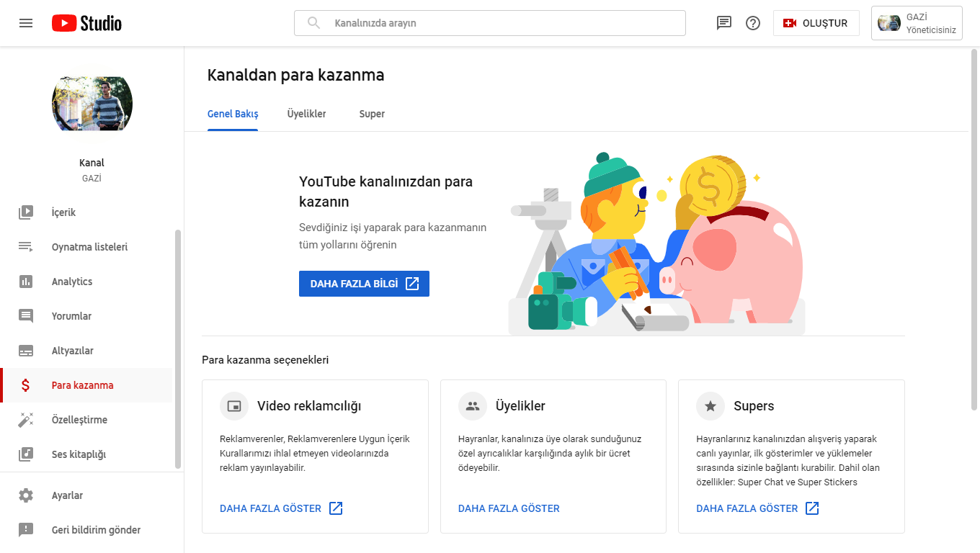The width and height of the screenshot is (980, 553).
Task: Click the Analytics bar chart icon
Action: point(26,282)
